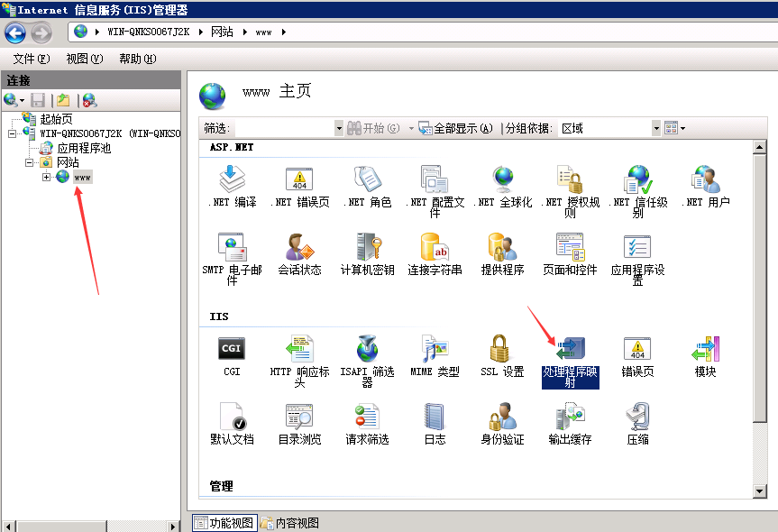This screenshot has width=778, height=532.
Task: Open the SSL 设置 padlock icon
Action: point(501,349)
